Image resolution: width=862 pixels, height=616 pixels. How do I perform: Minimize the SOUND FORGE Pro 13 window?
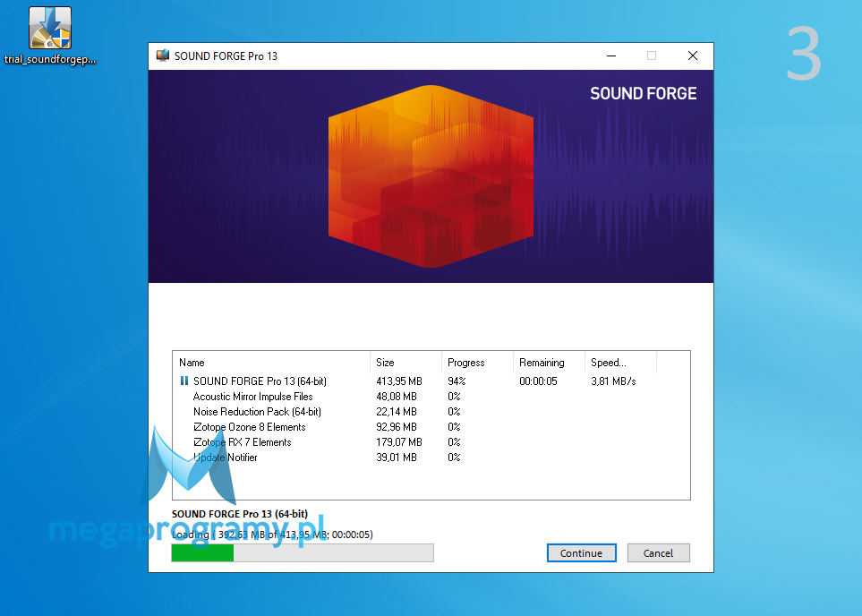tap(610, 56)
